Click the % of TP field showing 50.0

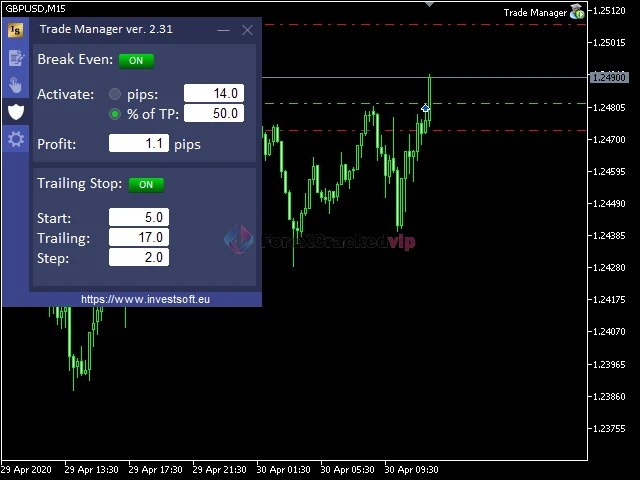(213, 114)
